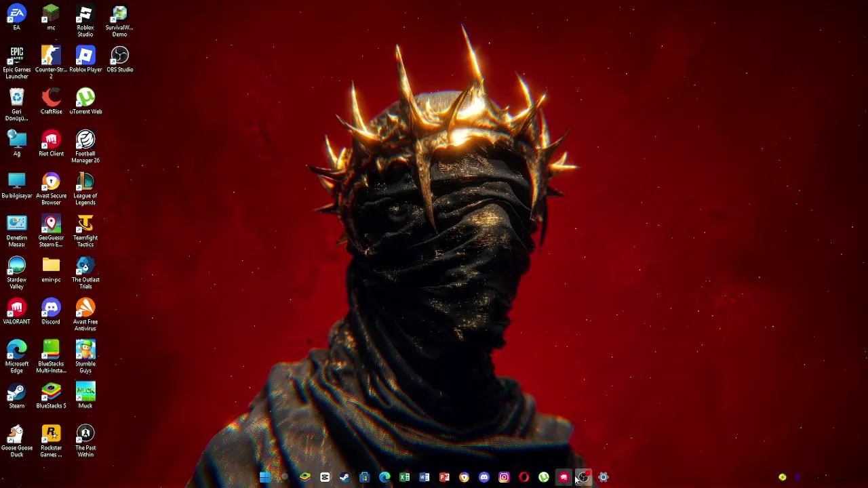Click the green system tray icon
The height and width of the screenshot is (488, 868).
783,478
